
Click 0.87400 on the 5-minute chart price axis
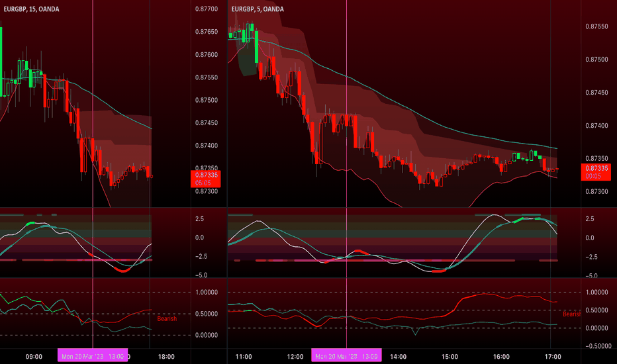coord(596,126)
